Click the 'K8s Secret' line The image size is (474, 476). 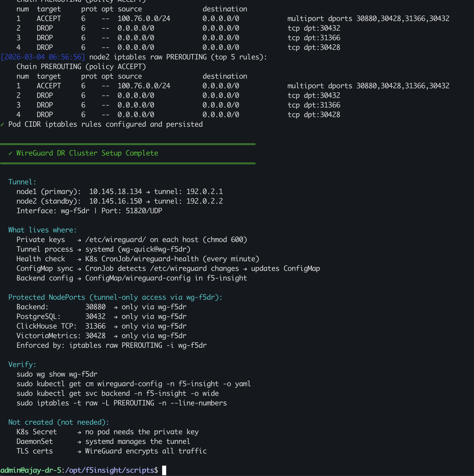tap(107, 432)
